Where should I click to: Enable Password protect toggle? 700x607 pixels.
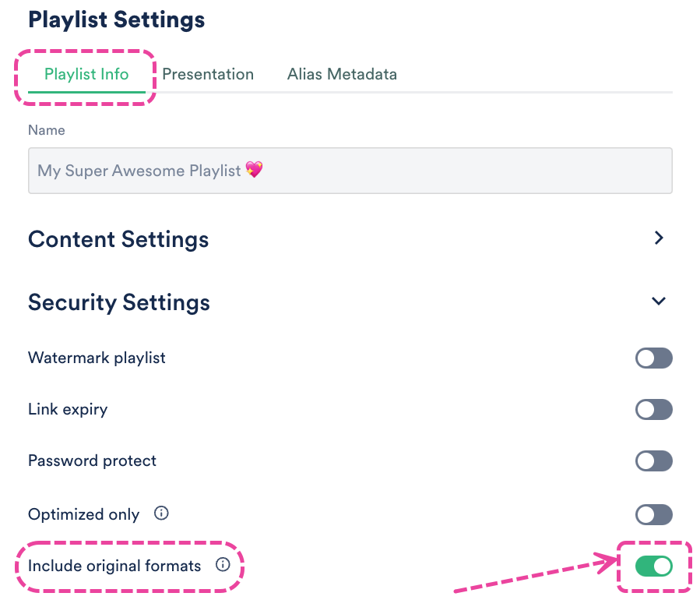pos(653,461)
